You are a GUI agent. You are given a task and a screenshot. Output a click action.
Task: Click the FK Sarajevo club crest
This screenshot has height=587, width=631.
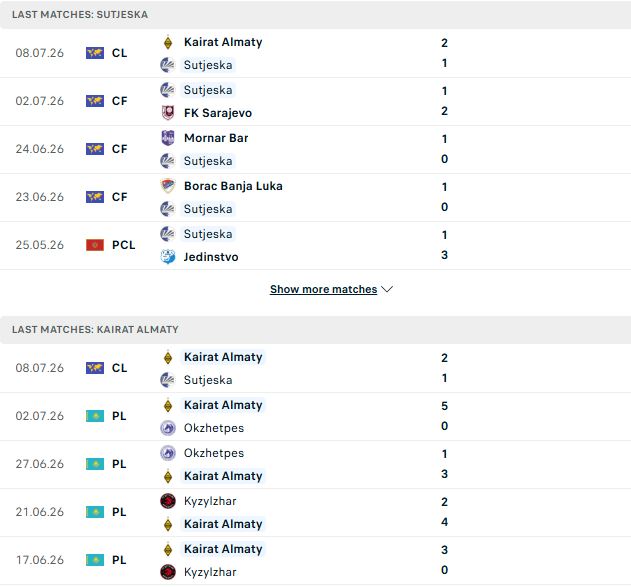(168, 113)
